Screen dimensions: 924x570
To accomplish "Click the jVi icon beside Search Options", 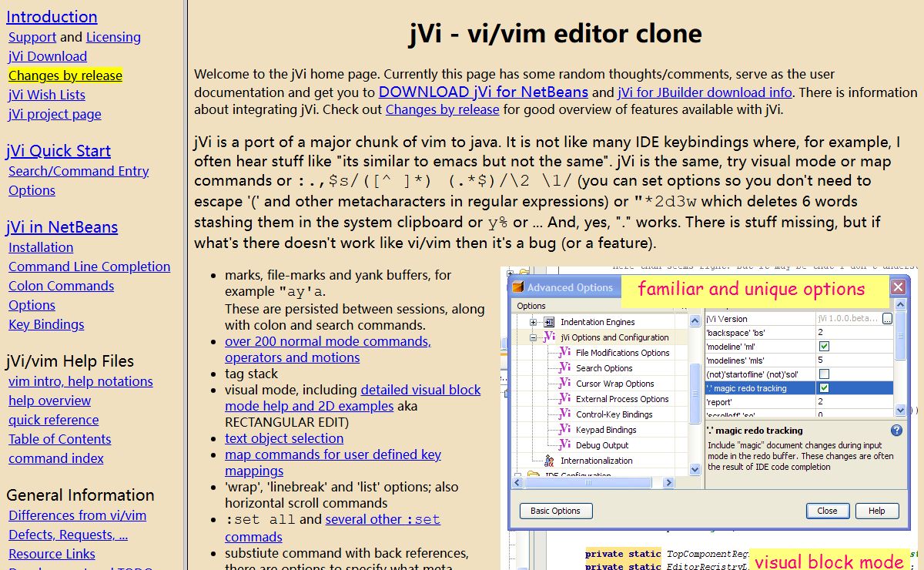I will point(564,368).
